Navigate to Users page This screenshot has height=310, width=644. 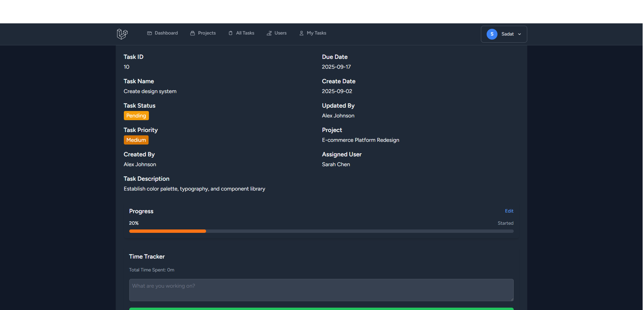point(276,33)
